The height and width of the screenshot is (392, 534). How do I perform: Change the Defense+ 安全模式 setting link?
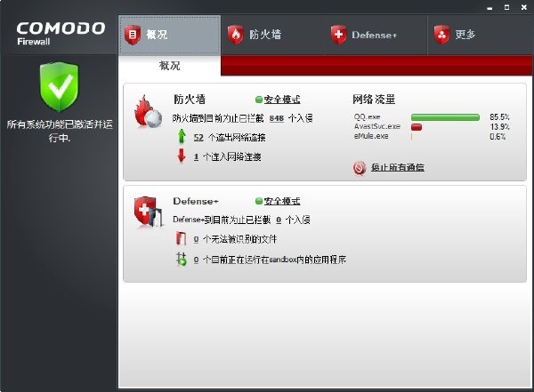[282, 201]
